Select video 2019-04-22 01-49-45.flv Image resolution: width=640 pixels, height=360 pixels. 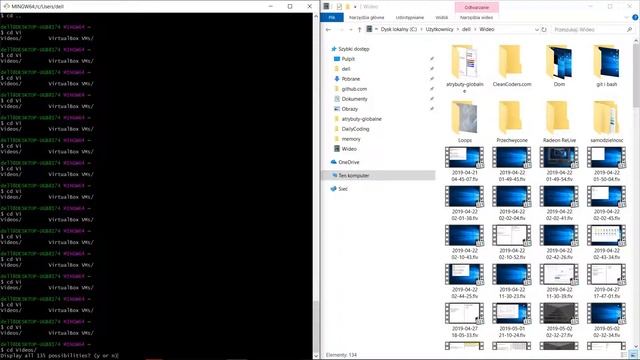click(512, 164)
